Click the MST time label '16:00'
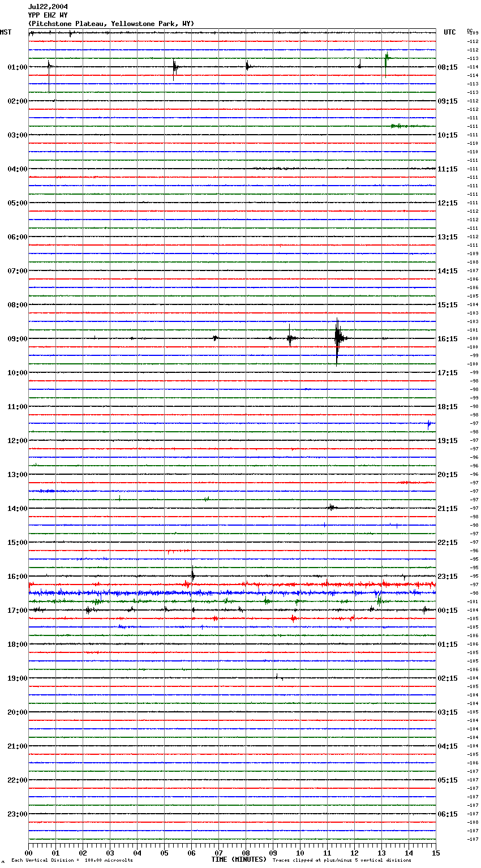 18,577
